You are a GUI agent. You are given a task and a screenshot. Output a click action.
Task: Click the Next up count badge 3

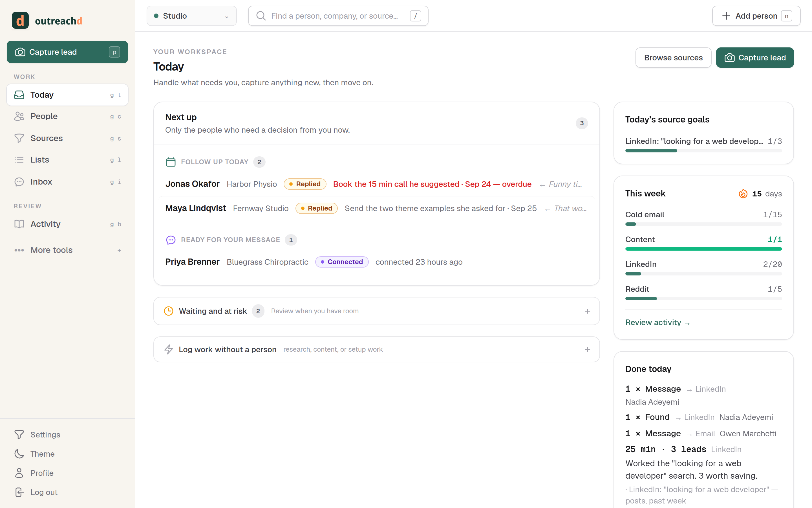pos(582,123)
